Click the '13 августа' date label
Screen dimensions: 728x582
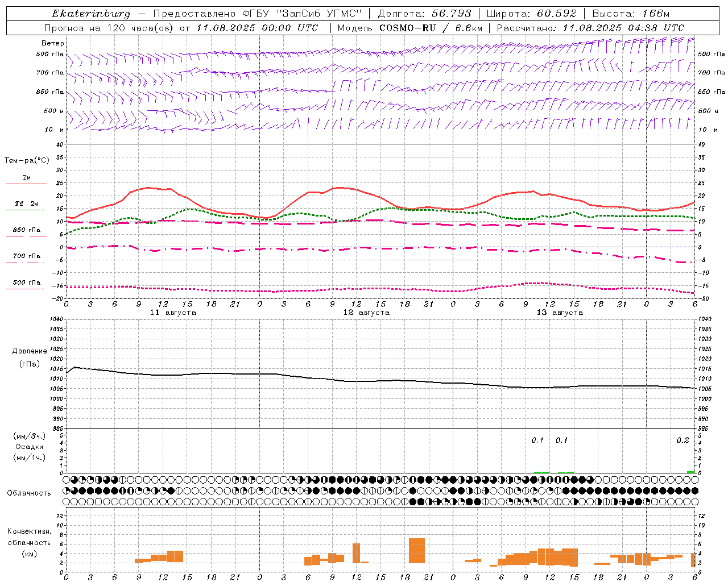coord(560,313)
